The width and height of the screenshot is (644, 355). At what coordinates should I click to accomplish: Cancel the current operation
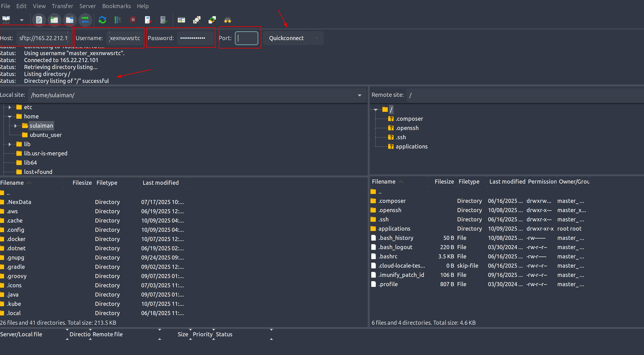(x=133, y=20)
